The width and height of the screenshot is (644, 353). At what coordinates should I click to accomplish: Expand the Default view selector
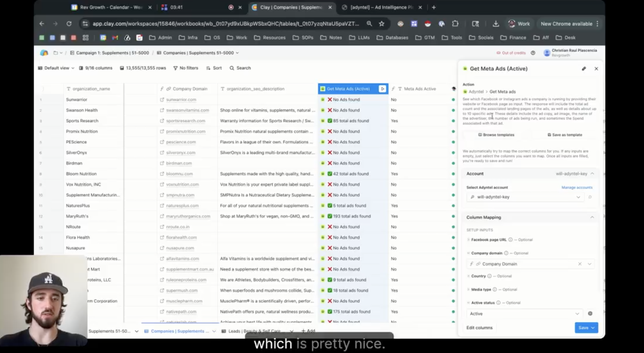coord(57,68)
